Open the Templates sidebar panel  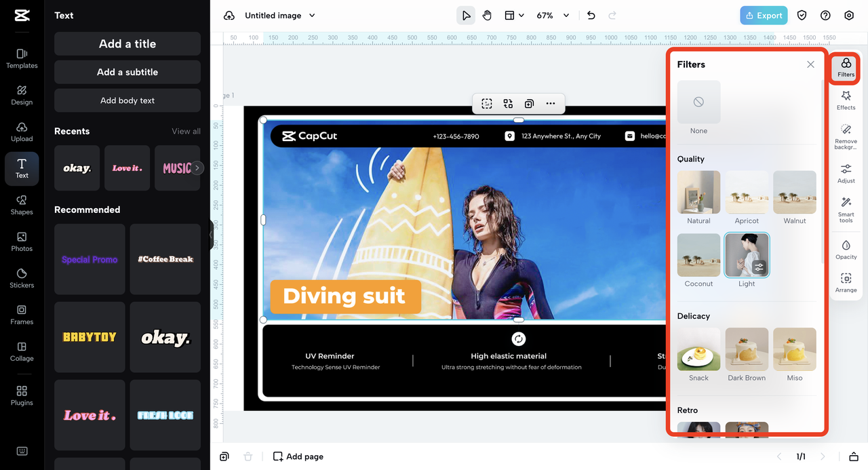point(22,58)
